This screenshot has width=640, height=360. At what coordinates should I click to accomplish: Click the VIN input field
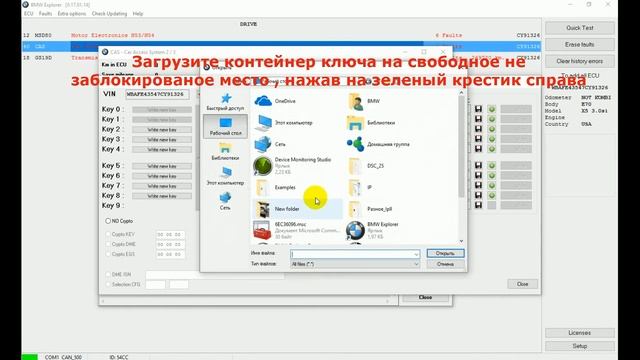[157, 94]
